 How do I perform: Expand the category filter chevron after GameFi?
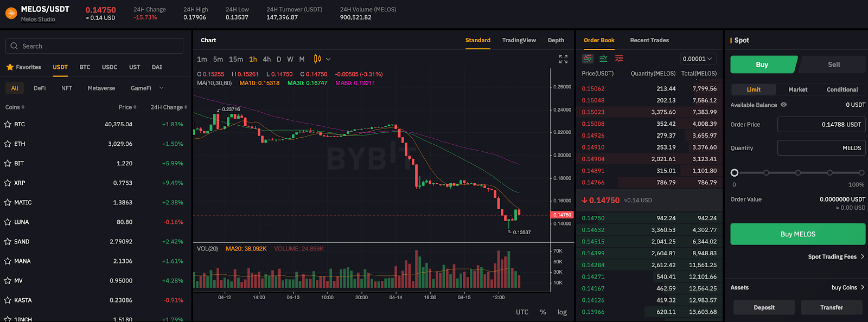[161, 88]
